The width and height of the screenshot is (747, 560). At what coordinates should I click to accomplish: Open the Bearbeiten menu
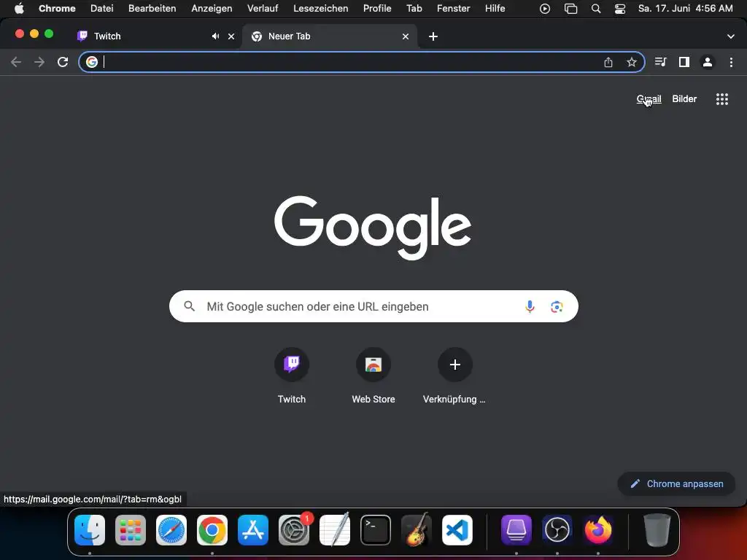click(152, 9)
